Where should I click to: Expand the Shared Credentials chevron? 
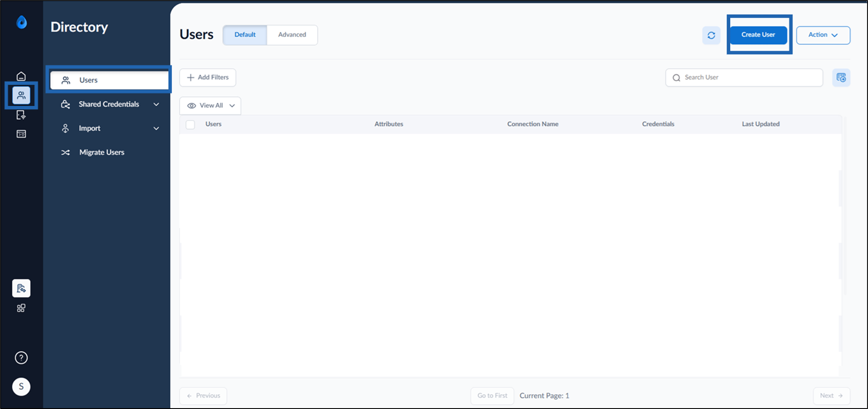tap(156, 104)
